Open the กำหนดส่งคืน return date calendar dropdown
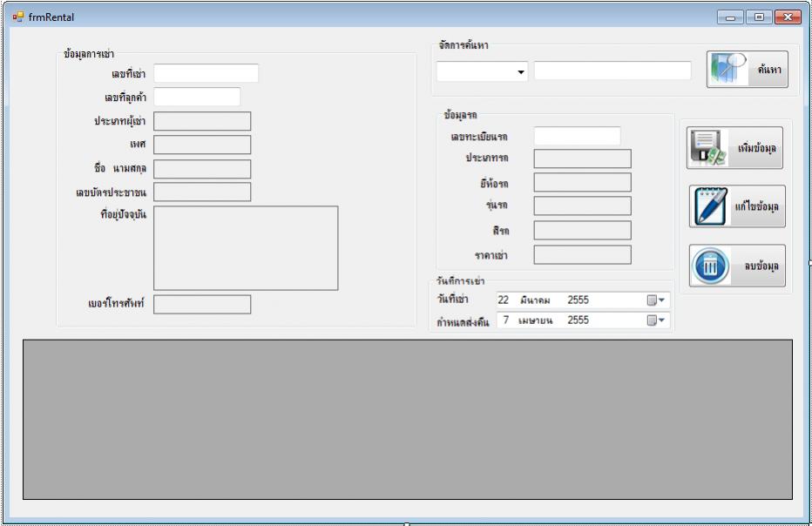 click(655, 320)
